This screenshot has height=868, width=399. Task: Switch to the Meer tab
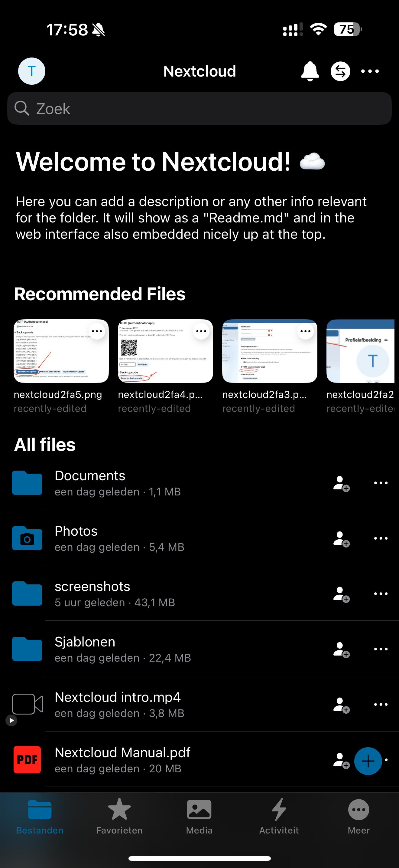[358, 817]
